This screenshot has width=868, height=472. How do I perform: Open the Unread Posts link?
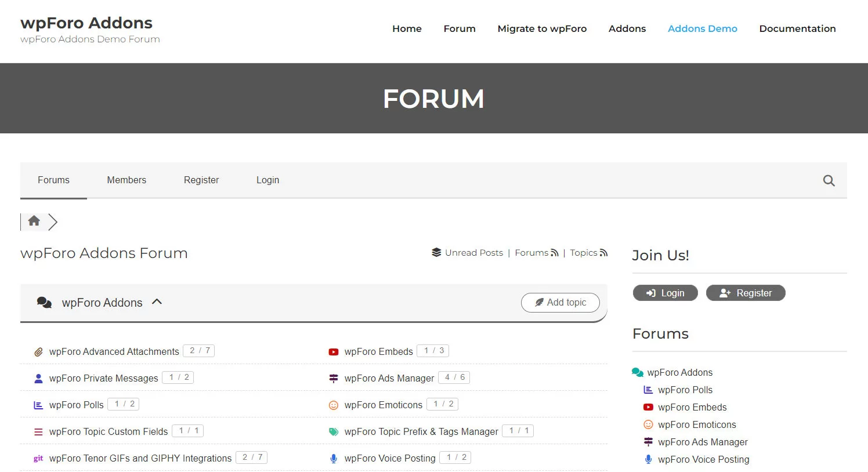pyautogui.click(x=473, y=253)
